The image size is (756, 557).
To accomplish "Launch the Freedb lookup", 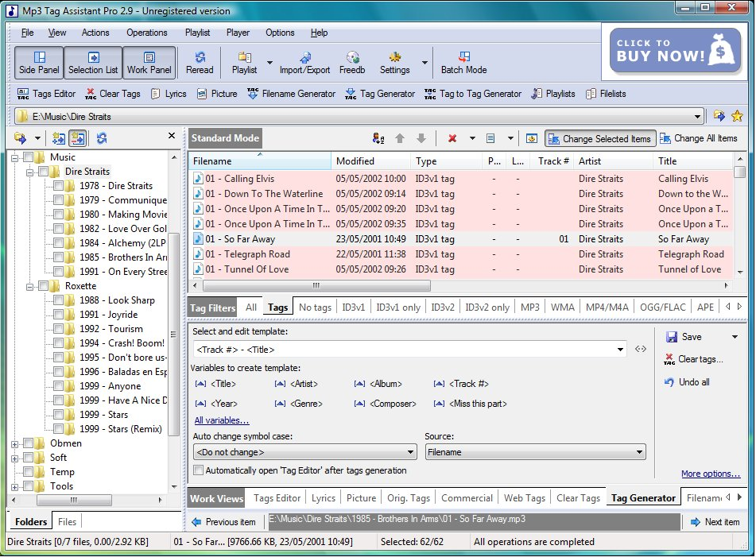I will [352, 63].
